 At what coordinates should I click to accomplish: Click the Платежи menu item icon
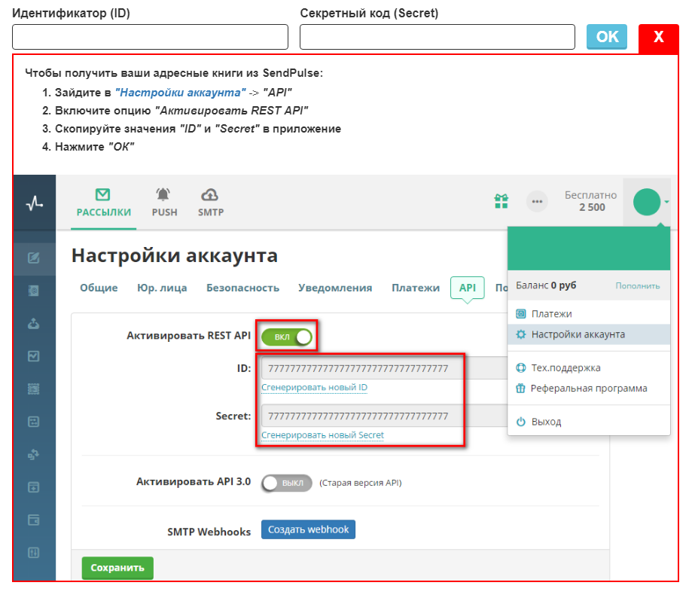coord(521,314)
